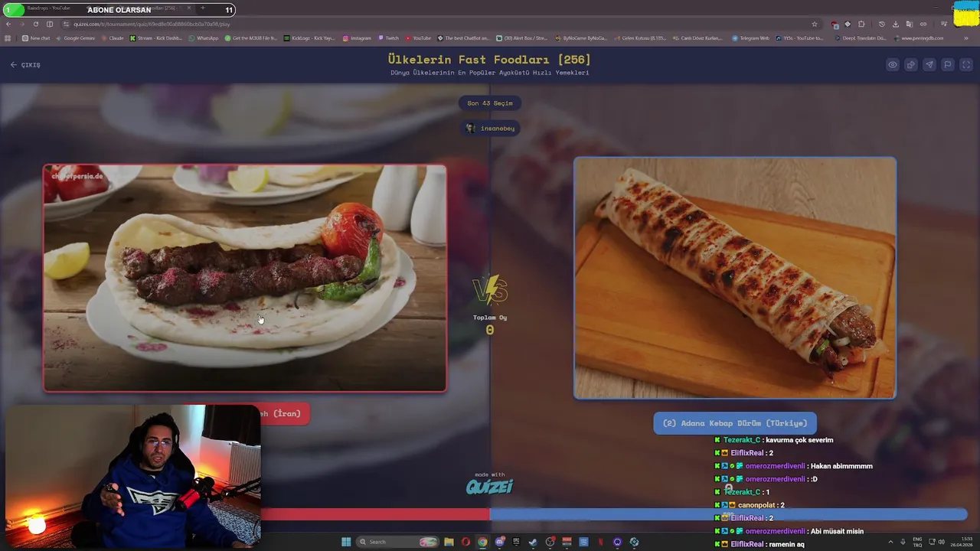
Task: Bookmark this page with the star icon
Action: (815, 24)
